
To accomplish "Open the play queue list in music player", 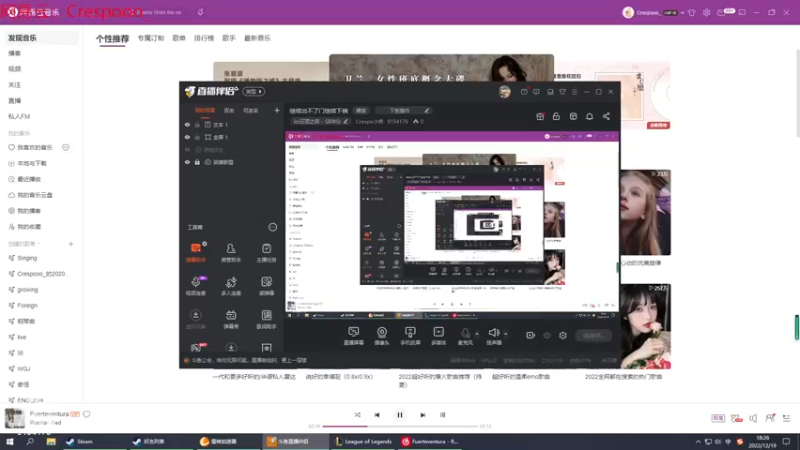I will tap(786, 418).
